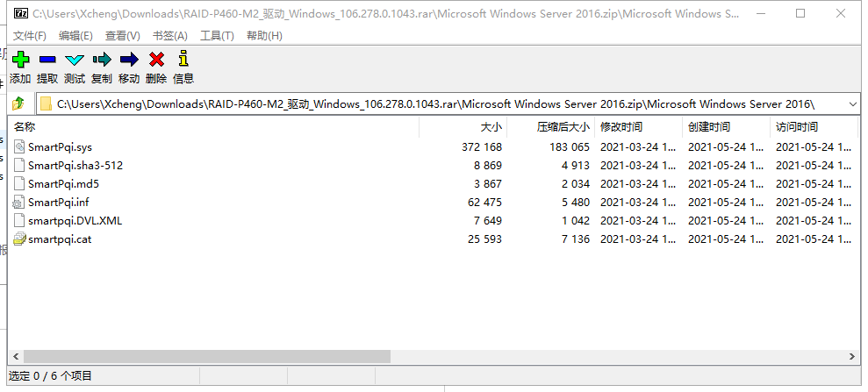Click the horizontal scrollbar thumb

pyautogui.click(x=207, y=357)
